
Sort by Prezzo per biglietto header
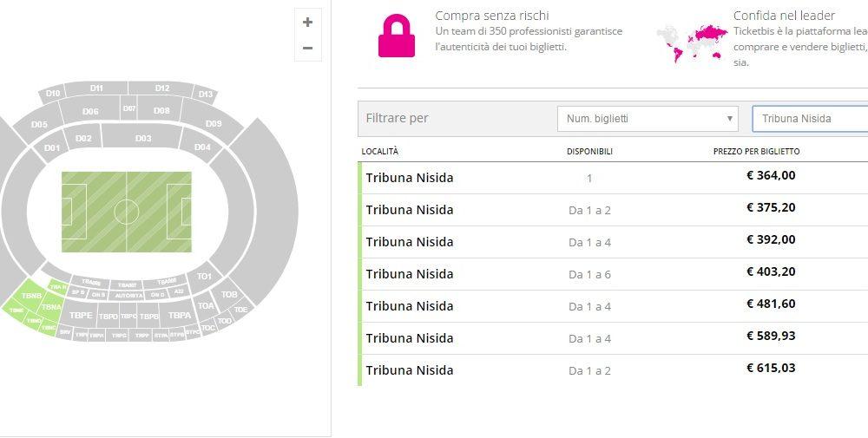[756, 152]
